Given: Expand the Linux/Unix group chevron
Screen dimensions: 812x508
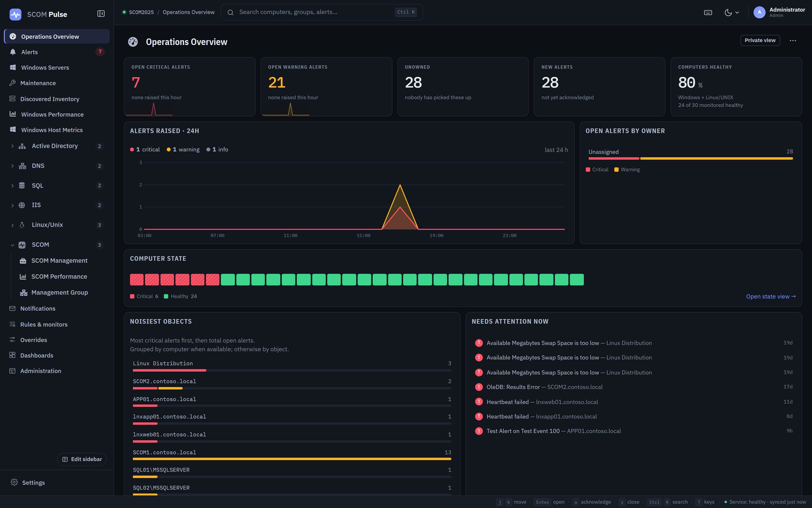Looking at the screenshot, I should coord(12,225).
